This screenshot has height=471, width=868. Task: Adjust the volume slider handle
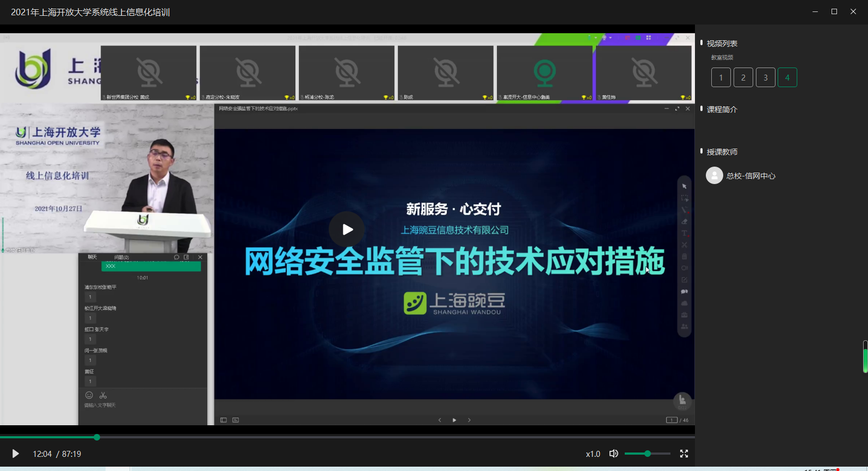pos(648,454)
